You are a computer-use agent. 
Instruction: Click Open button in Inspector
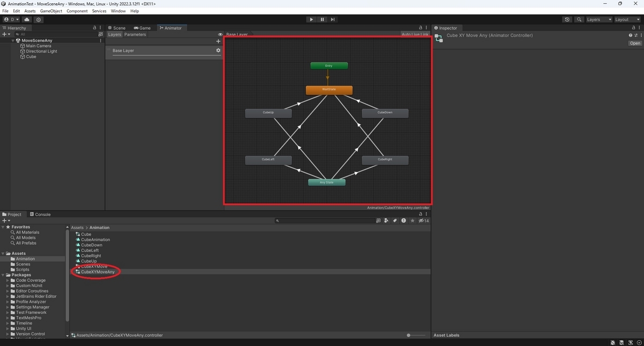635,43
